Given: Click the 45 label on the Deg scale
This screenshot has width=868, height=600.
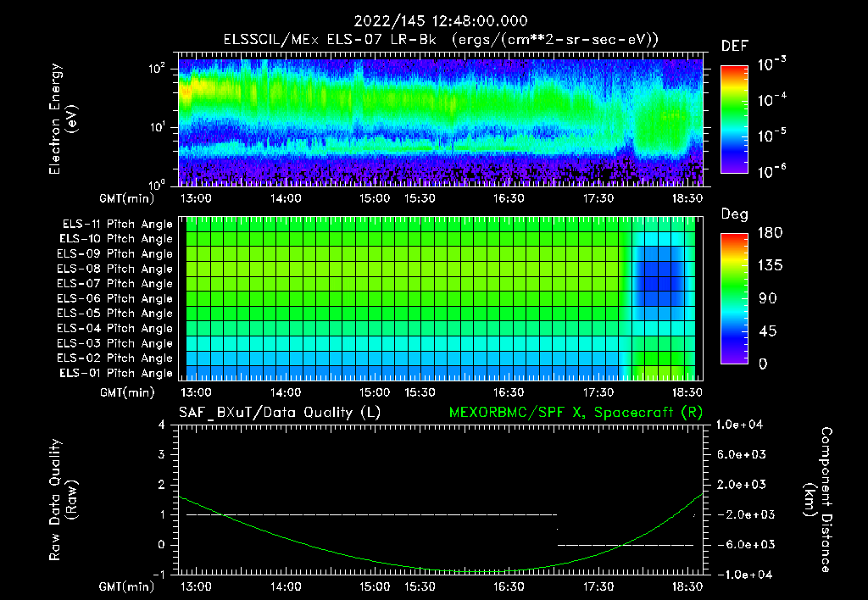Looking at the screenshot, I should pyautogui.click(x=767, y=331).
